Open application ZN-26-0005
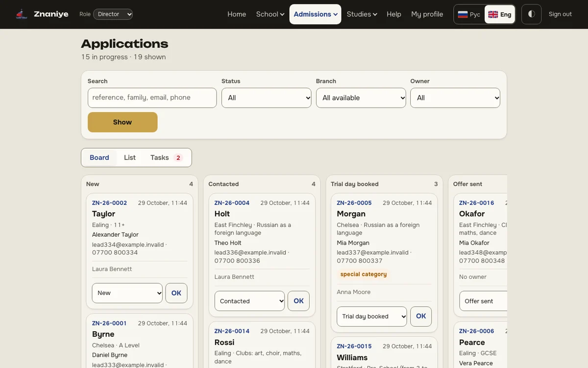This screenshot has width=588, height=368. click(x=354, y=203)
